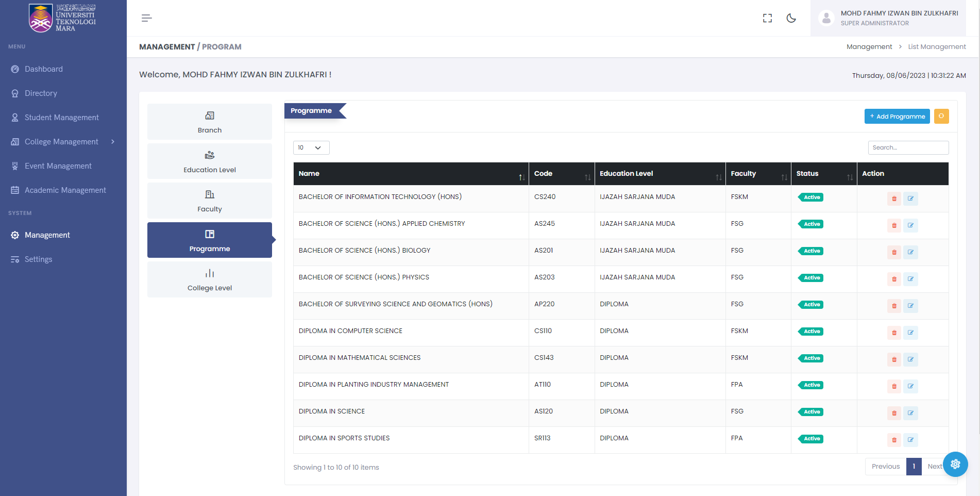Viewport: 980px width, 496px height.
Task: Enter fullscreen mode using the top bar icon
Action: (x=767, y=18)
